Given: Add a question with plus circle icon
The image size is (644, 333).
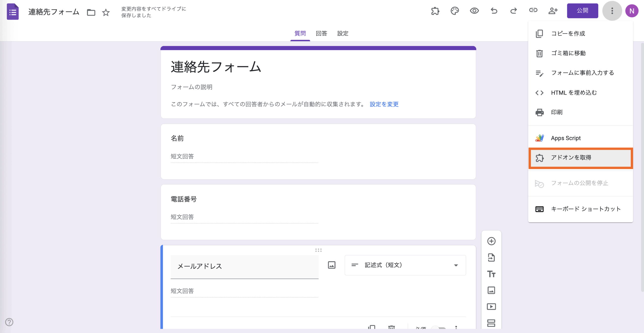Looking at the screenshot, I should pos(491,241).
